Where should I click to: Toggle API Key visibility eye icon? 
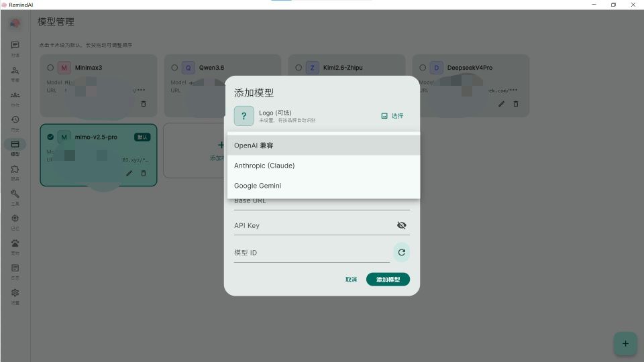(401, 225)
